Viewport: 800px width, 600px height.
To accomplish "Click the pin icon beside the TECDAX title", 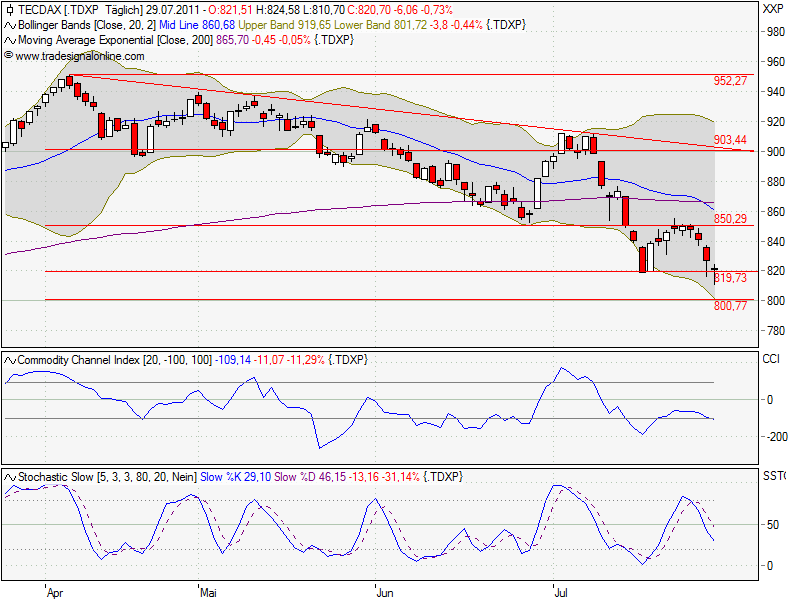I will (8, 10).
